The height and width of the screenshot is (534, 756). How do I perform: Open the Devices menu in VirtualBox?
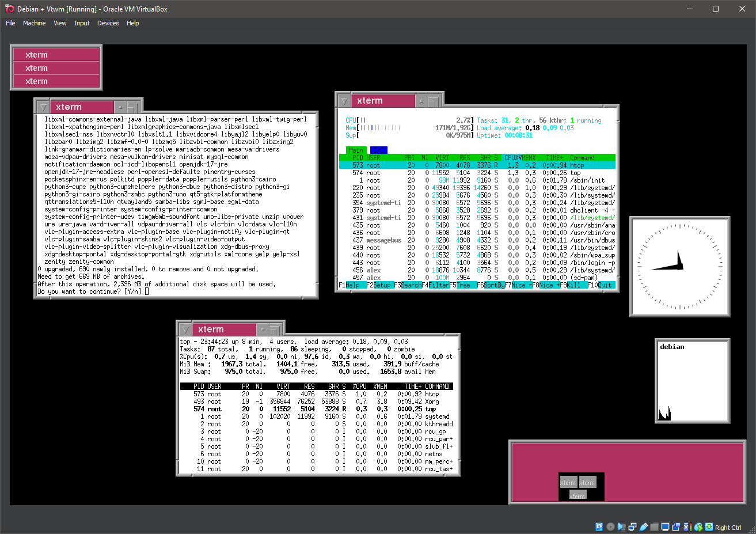click(108, 23)
